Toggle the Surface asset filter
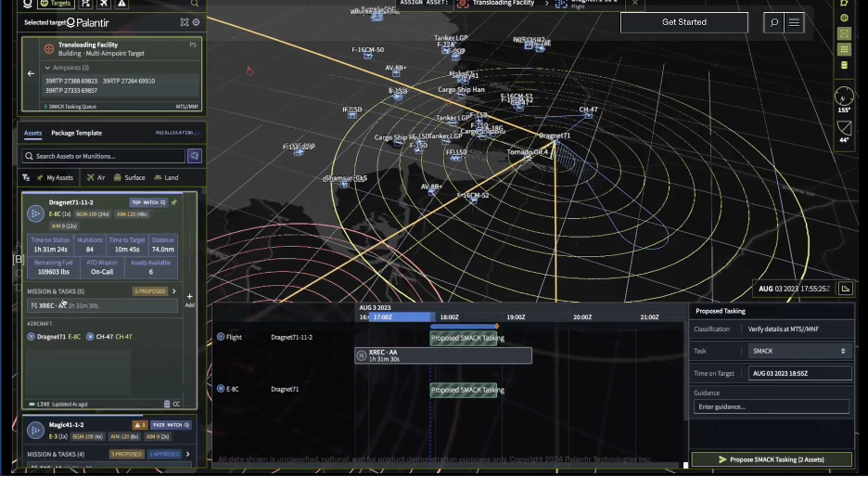868x477 pixels. pos(130,178)
